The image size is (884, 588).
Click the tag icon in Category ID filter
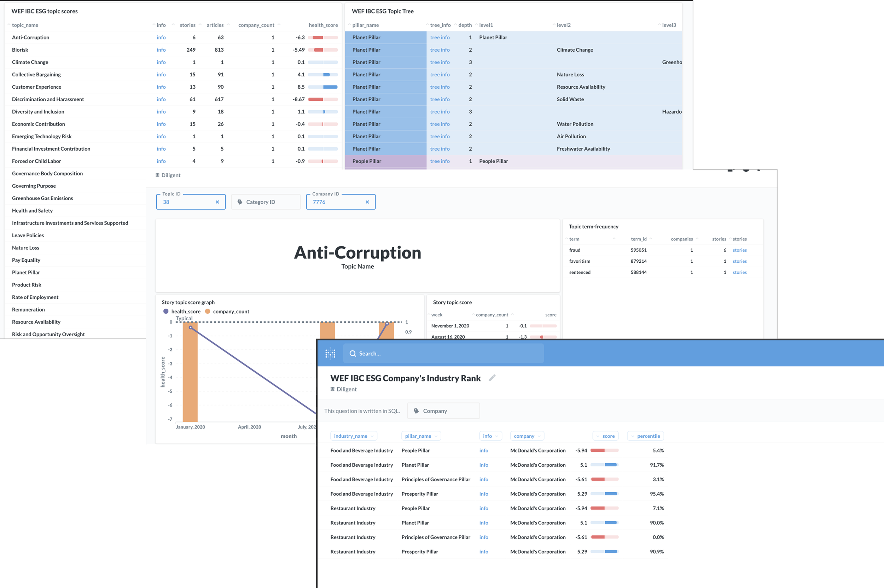pos(240,202)
